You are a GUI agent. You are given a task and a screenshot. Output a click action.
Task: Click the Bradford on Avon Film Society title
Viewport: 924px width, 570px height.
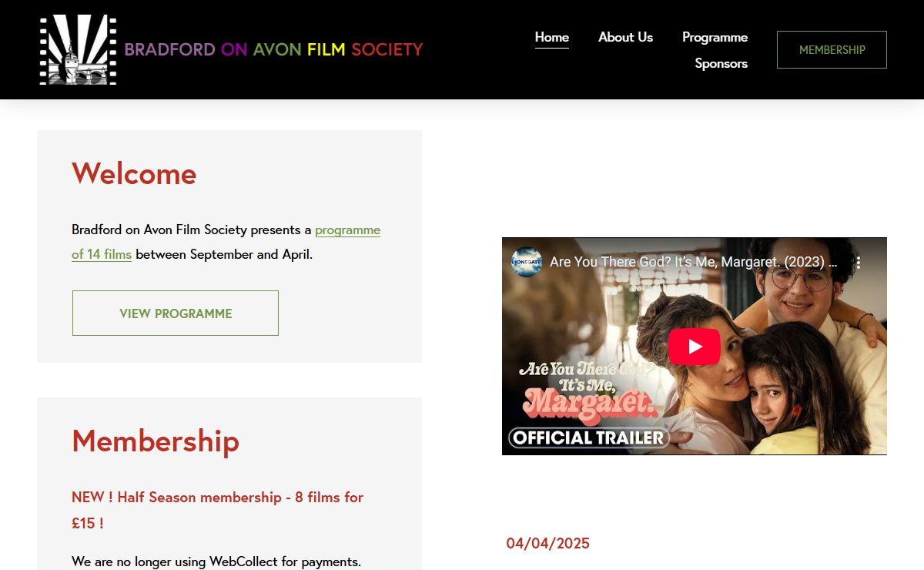click(x=273, y=50)
